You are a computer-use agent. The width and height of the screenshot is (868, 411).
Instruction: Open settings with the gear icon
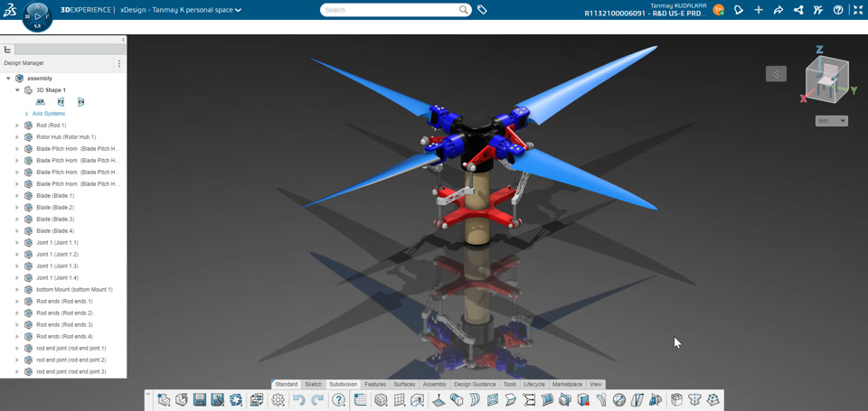click(x=278, y=400)
